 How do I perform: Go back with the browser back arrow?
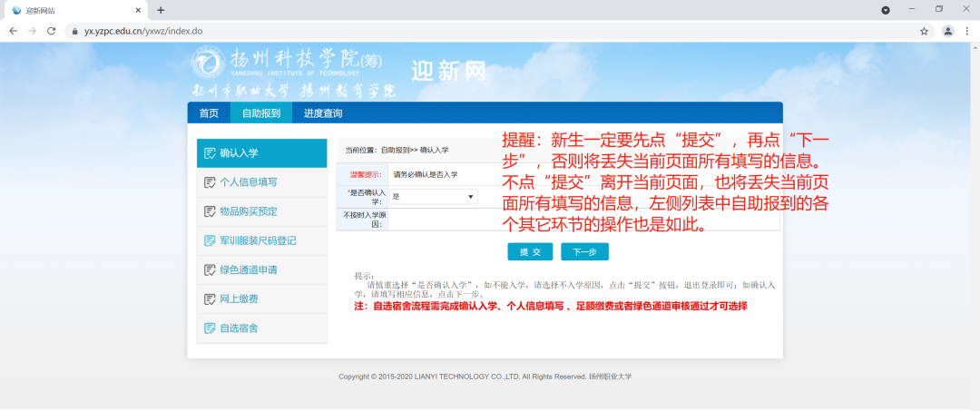click(x=13, y=31)
